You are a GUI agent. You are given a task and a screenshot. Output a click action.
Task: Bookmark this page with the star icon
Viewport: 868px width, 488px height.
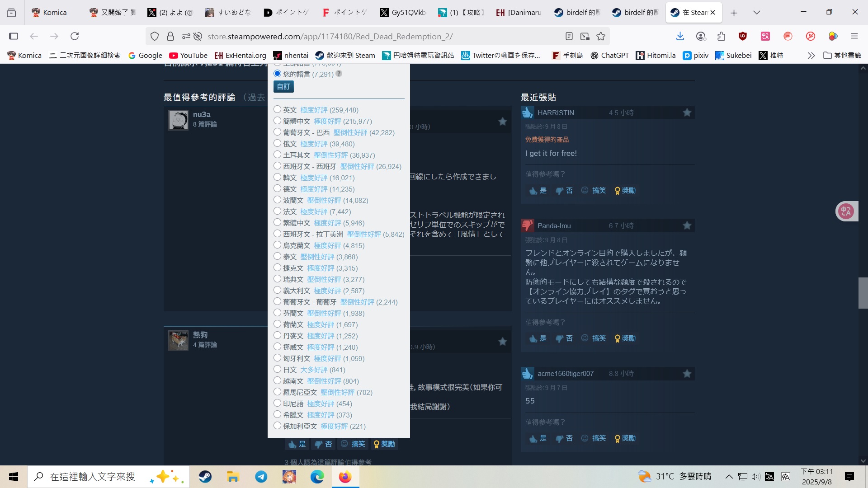click(x=601, y=36)
